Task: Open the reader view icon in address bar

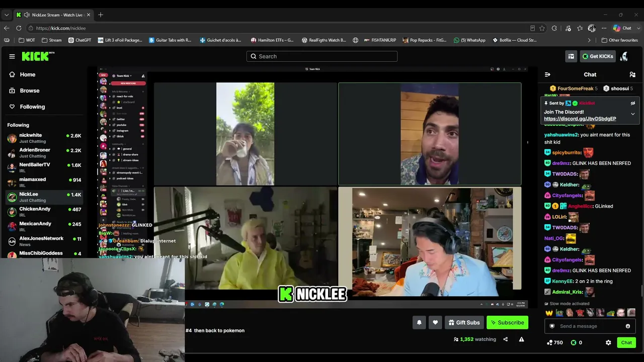Action: 532,28
